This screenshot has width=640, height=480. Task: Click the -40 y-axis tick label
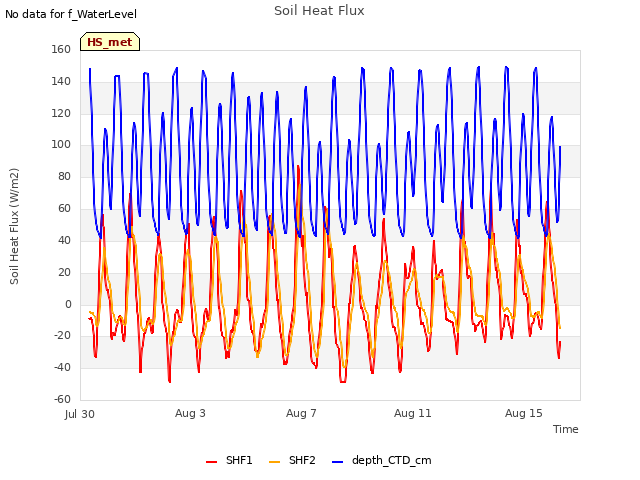(62, 367)
